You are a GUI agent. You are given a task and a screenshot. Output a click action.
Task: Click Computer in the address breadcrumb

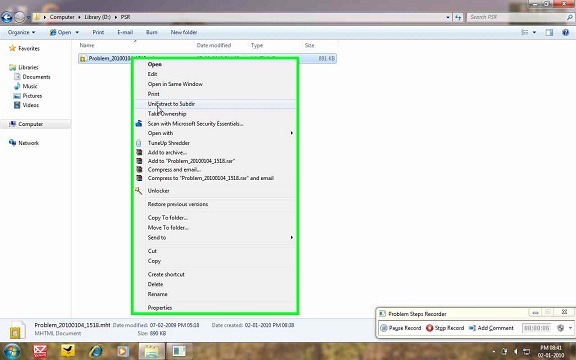click(62, 17)
